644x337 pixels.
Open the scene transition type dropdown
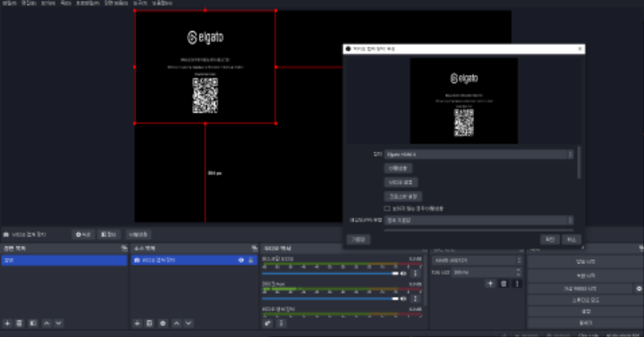pos(477,261)
